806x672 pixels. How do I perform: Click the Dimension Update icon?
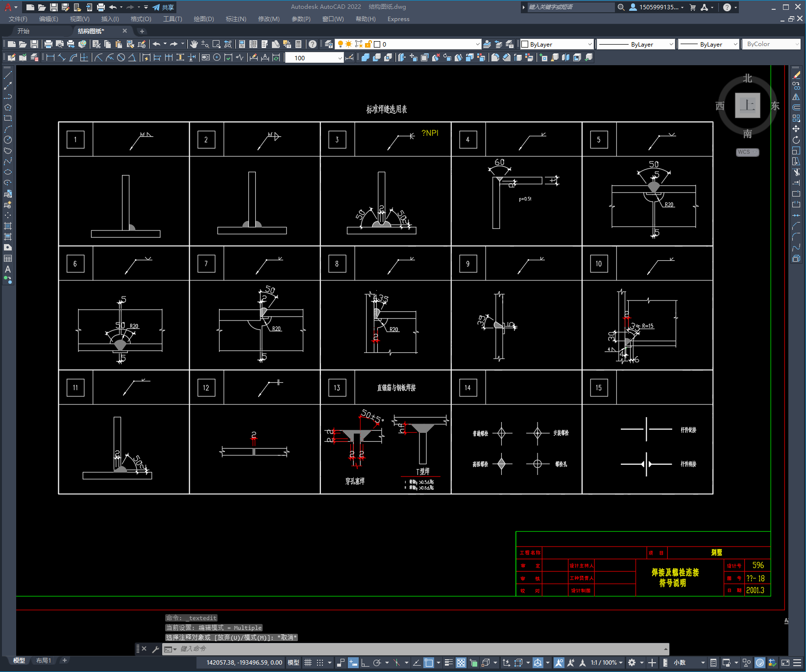coord(277,57)
